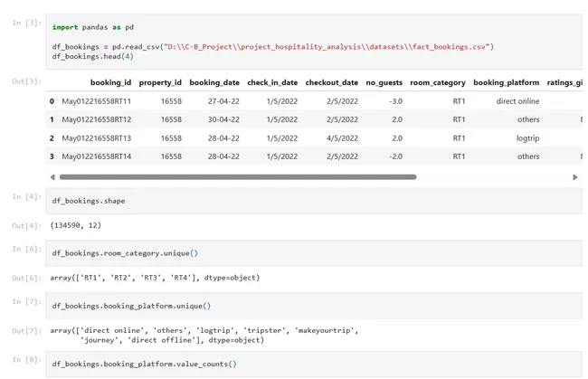Screen dimensions: 588x379
Task: Click the In [8] prompt label
Action: tap(26, 359)
